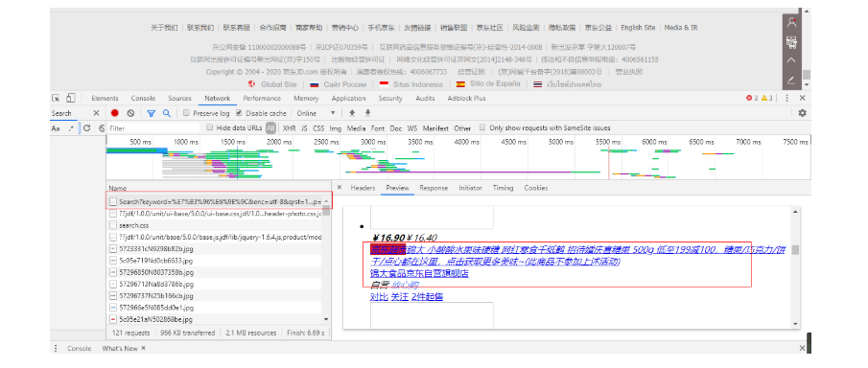This screenshot has height=368, width=868.
Task: Open the Sources tab
Action: point(179,98)
